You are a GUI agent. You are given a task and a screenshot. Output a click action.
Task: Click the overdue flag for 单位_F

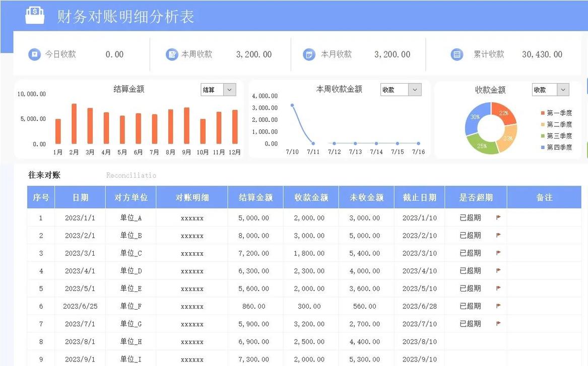pos(498,306)
